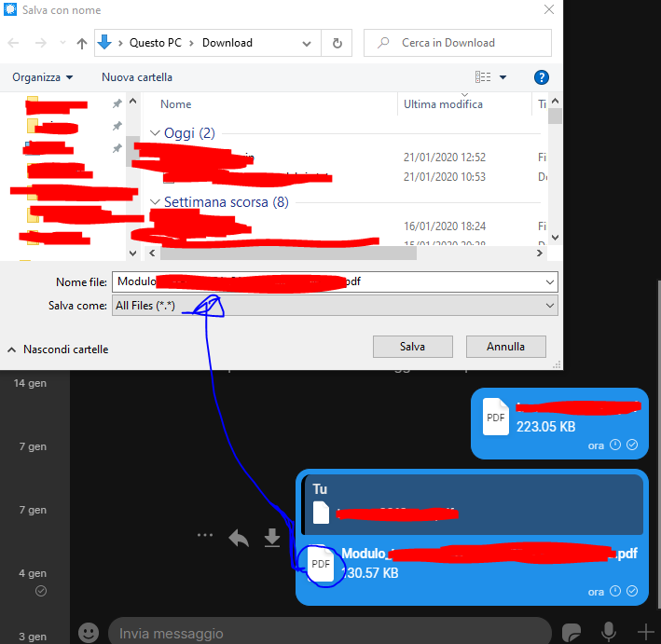Open the 14 gen chat entry
Image resolution: width=661 pixels, height=644 pixels.
(x=31, y=383)
